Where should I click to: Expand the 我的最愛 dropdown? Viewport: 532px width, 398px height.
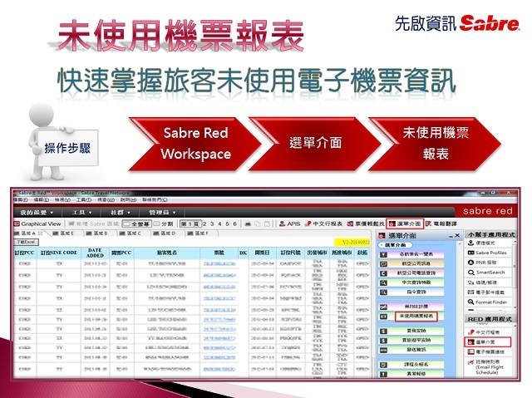coord(37,213)
